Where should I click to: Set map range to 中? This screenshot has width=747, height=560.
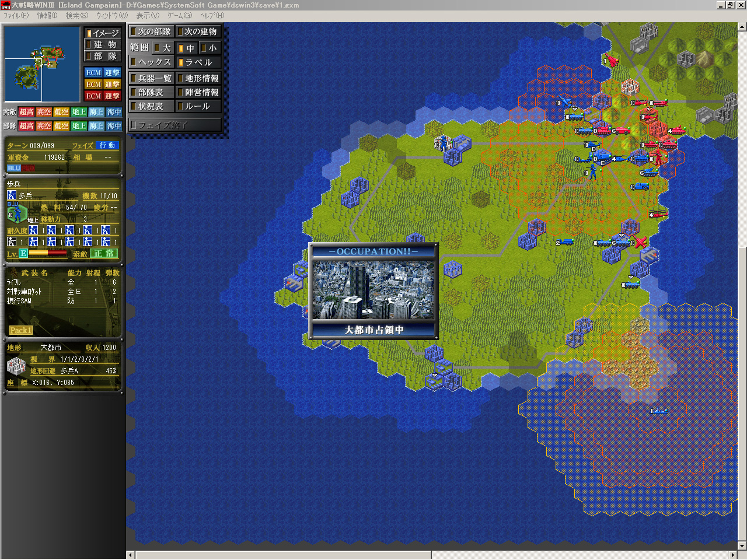pos(187,48)
